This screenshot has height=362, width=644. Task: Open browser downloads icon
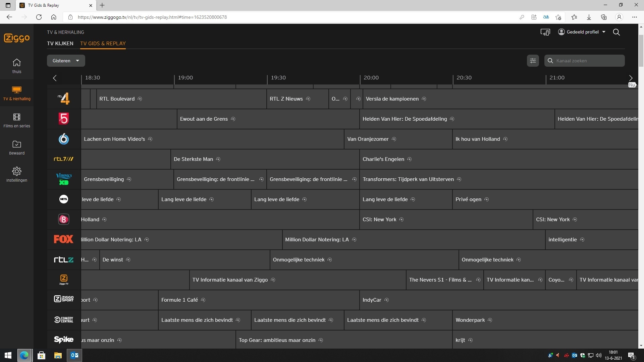click(x=589, y=17)
